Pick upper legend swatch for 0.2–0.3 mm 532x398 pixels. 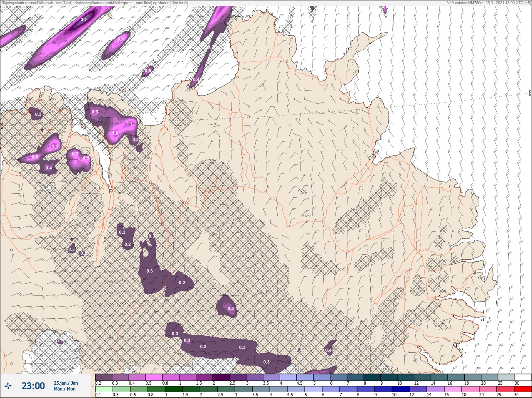click(104, 377)
